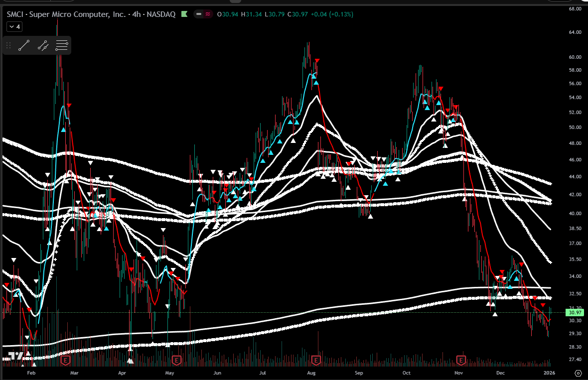Open chart settings gear below price axis
The width and height of the screenshot is (588, 380).
(x=578, y=373)
